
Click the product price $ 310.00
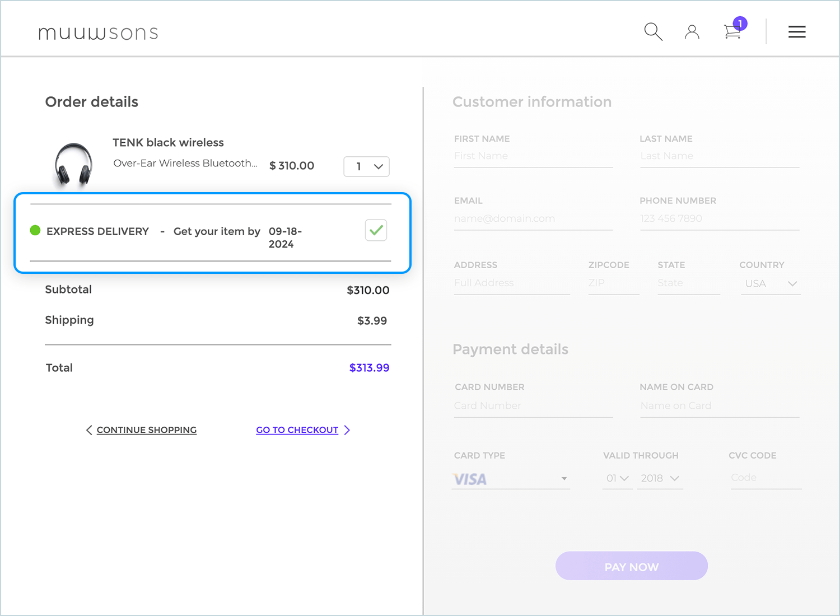[x=292, y=166]
